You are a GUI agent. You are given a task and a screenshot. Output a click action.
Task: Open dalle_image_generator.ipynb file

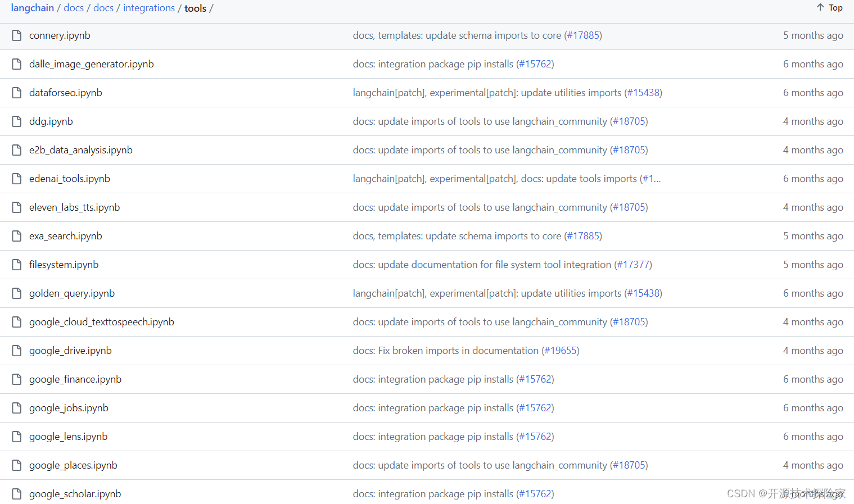[x=91, y=64]
